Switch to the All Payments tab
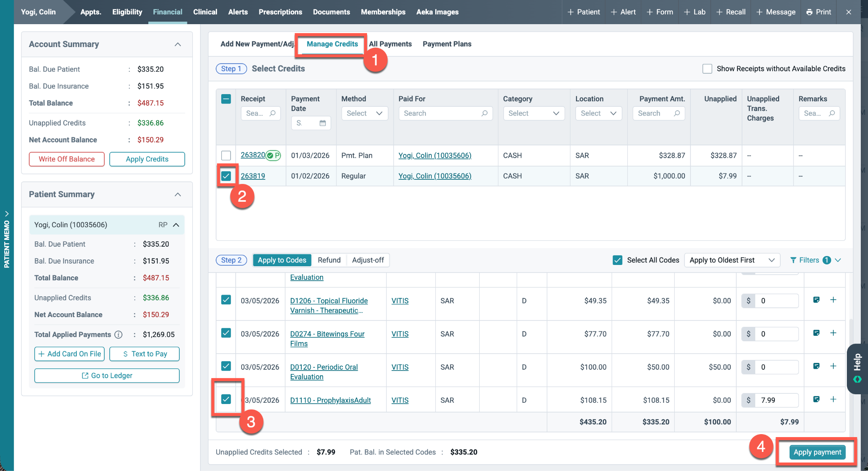 click(x=390, y=44)
